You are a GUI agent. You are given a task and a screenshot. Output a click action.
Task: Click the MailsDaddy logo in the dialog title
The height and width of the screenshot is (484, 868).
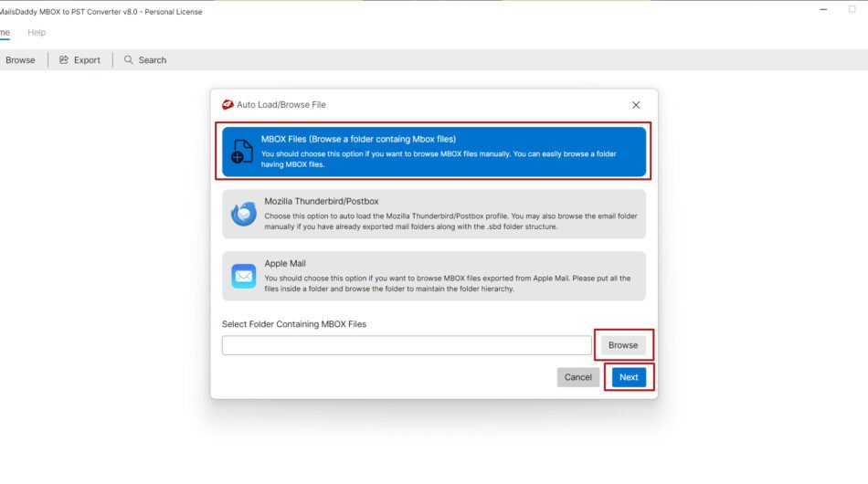pos(228,104)
